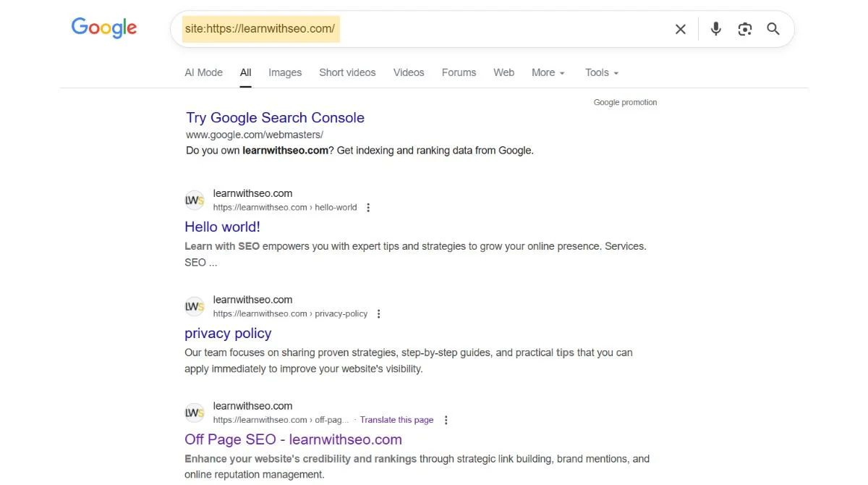The height and width of the screenshot is (485, 868).
Task: Click the Google logo
Action: coord(104,28)
